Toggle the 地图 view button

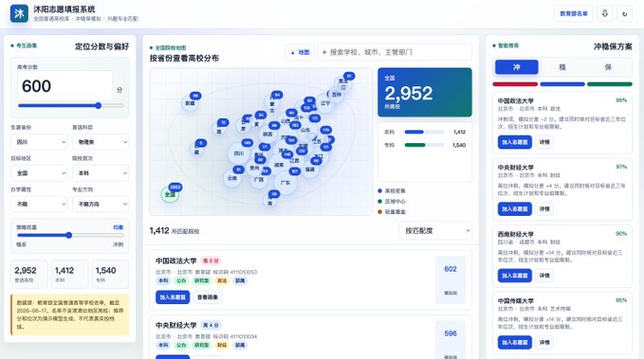click(x=300, y=52)
